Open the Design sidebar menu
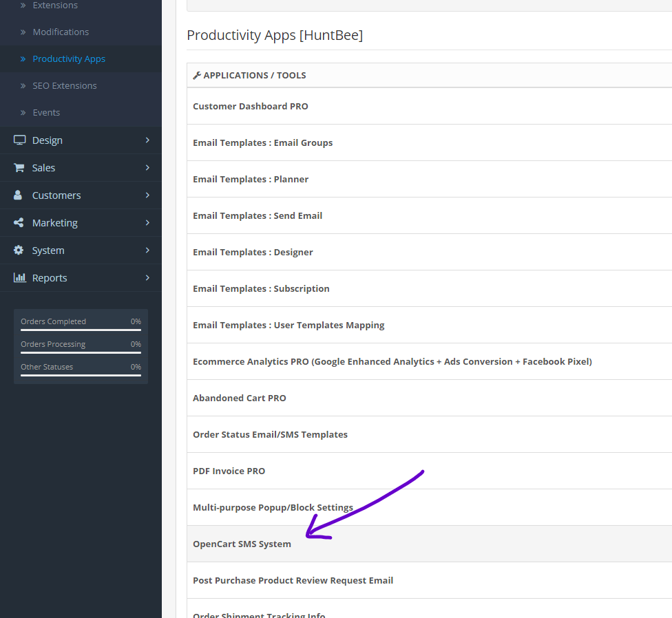672x618 pixels. (81, 140)
